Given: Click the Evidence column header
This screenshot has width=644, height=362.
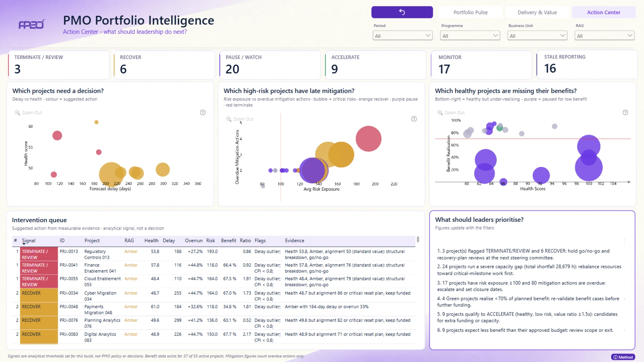Looking at the screenshot, I should pos(294,241).
